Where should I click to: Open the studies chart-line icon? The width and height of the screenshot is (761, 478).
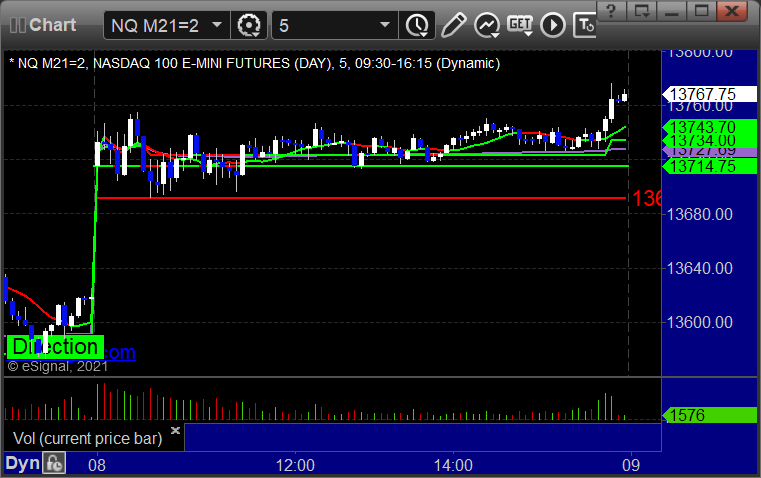tap(487, 25)
